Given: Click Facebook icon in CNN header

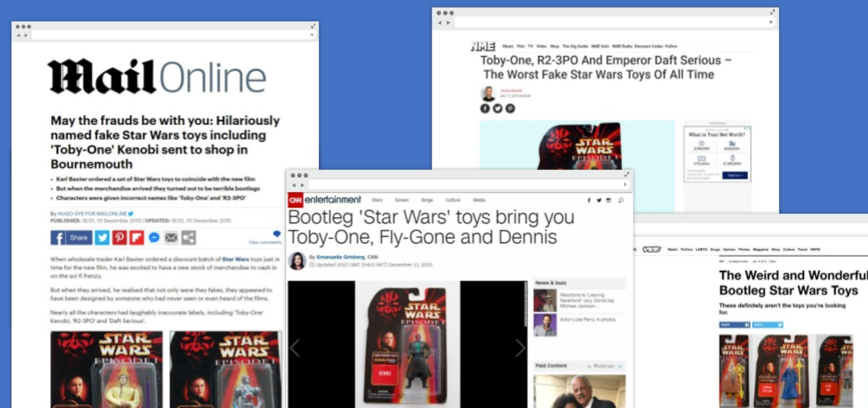Looking at the screenshot, I should pos(589,200).
